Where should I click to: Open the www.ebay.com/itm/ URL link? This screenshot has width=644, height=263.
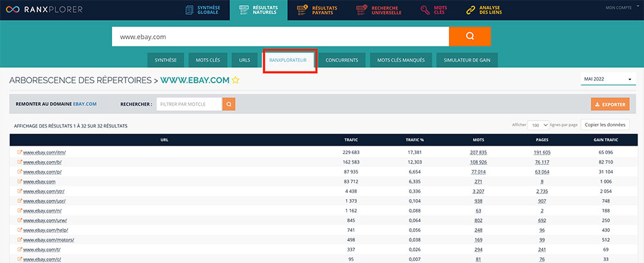click(x=44, y=153)
